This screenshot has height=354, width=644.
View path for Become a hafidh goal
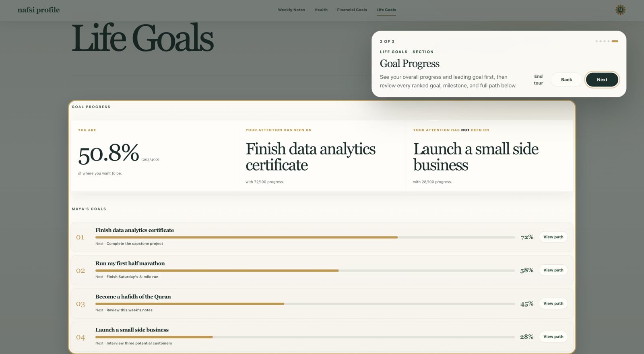[x=553, y=304]
